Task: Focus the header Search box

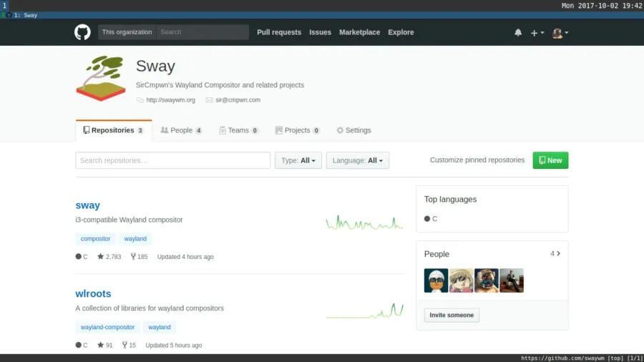Action: (203, 32)
